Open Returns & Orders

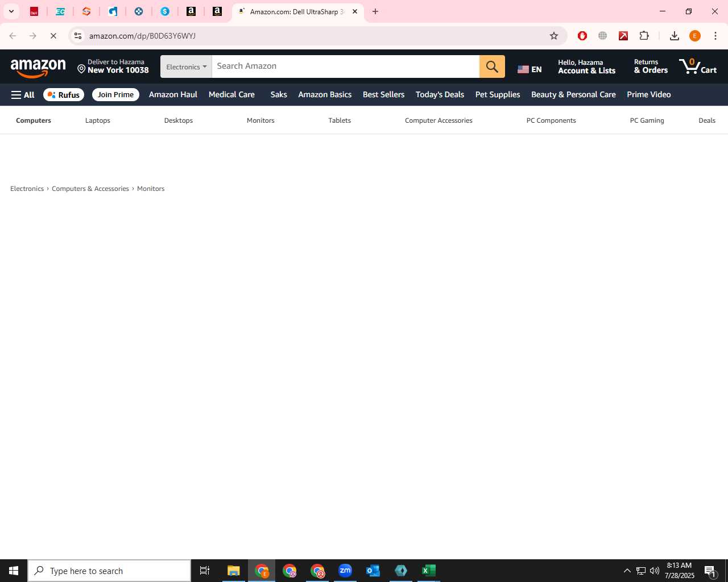tap(651, 66)
